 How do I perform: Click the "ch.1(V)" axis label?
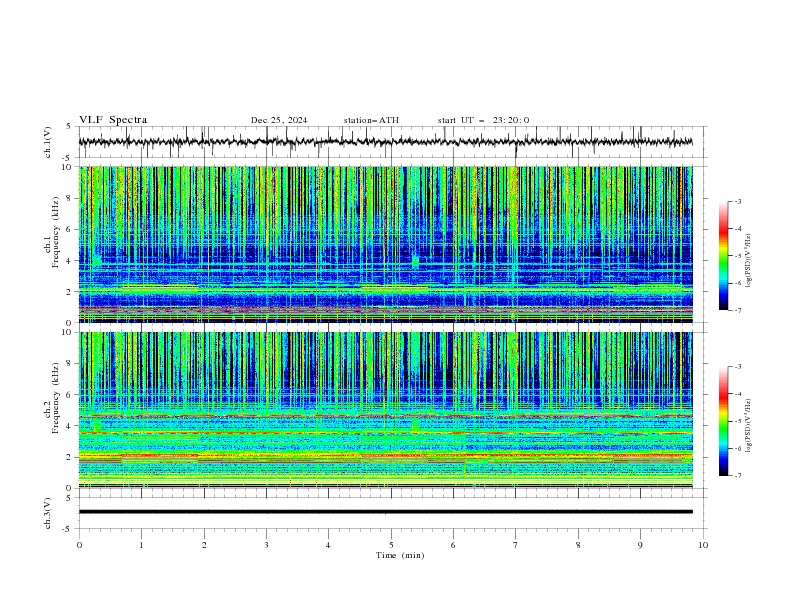pyautogui.click(x=48, y=142)
